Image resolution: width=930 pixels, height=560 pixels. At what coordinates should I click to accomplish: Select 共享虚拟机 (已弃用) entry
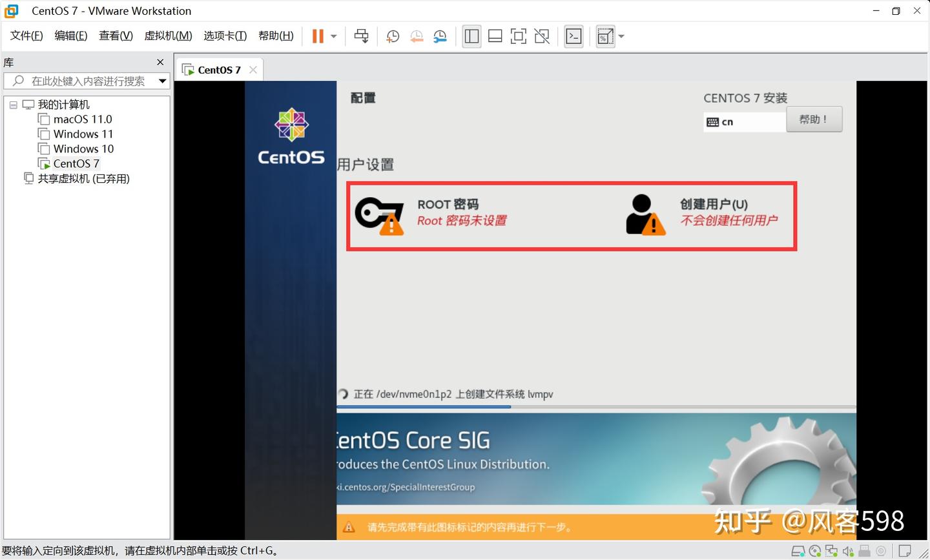(83, 178)
